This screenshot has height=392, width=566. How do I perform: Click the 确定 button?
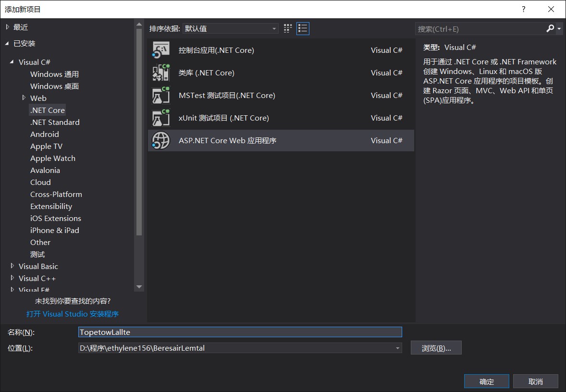click(x=486, y=381)
